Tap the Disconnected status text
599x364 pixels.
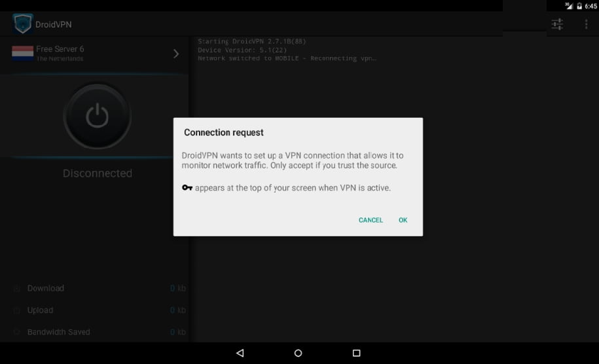click(98, 173)
